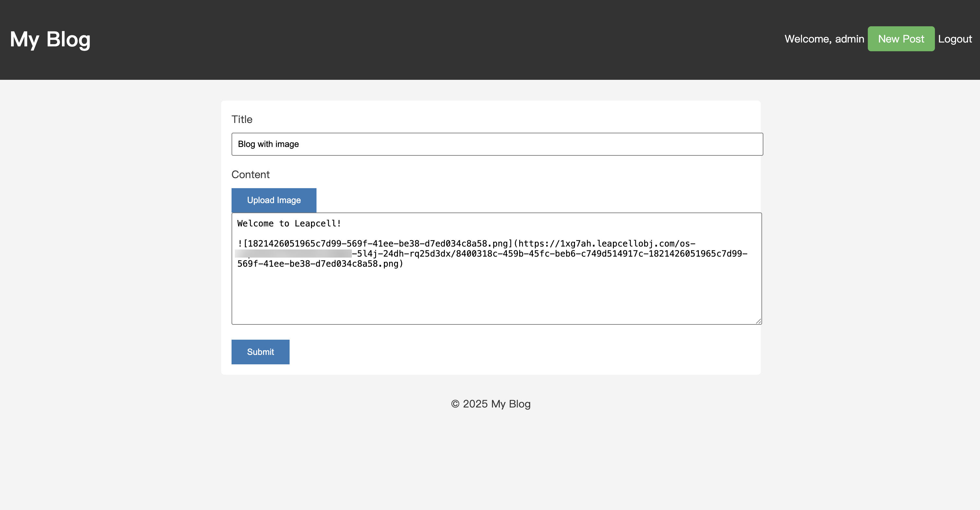
Task: Submit the blog post form
Action: coord(260,352)
